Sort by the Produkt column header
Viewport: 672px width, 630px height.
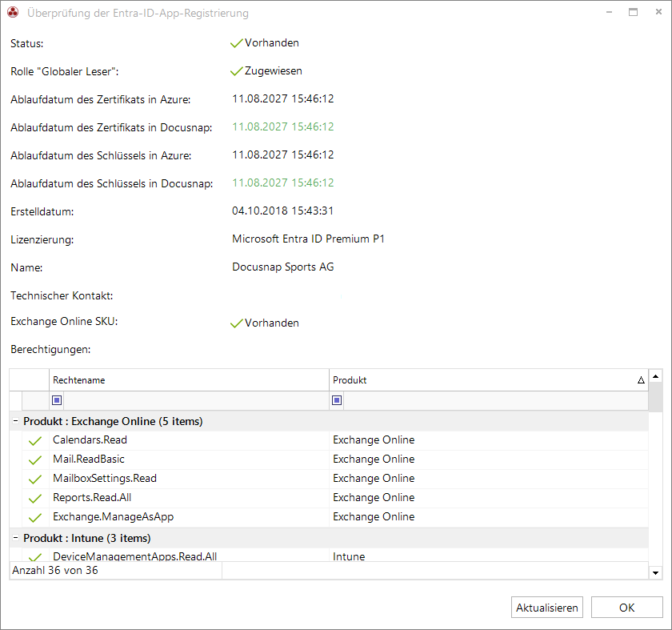click(x=489, y=380)
